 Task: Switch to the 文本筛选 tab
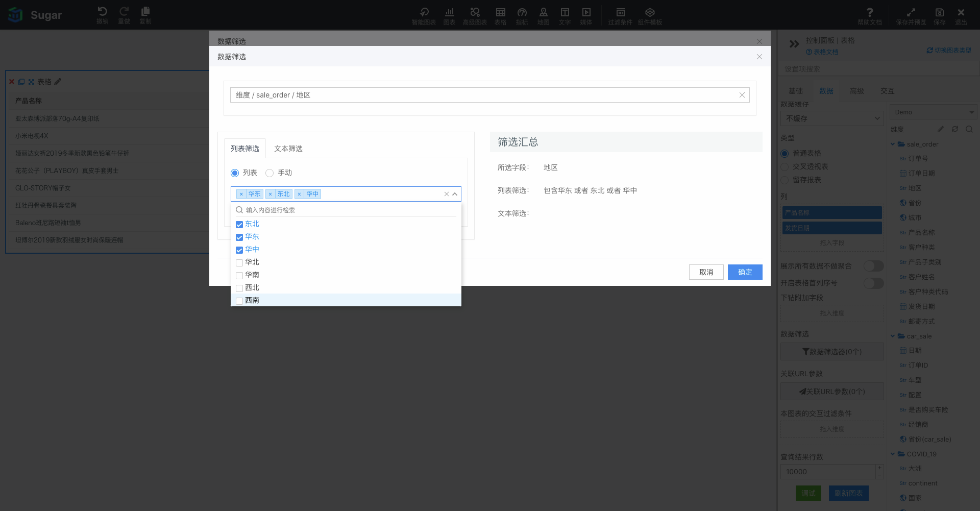[288, 149]
